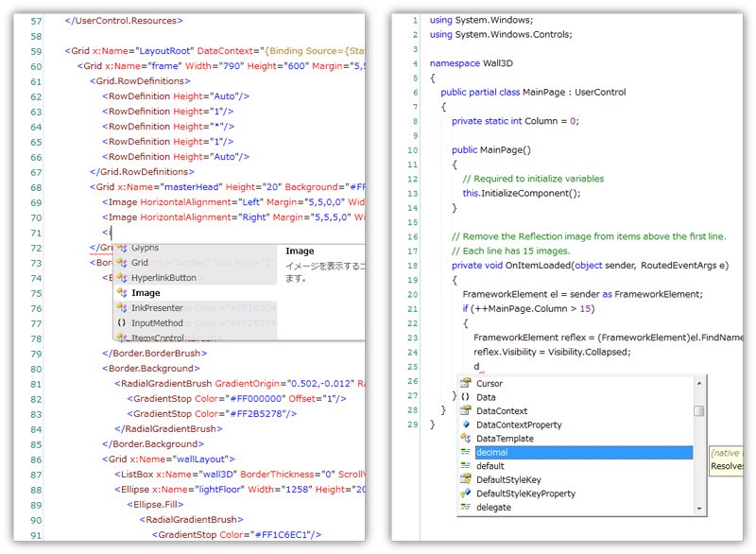Click the Visibility.Collapsed text
756x554 pixels.
click(x=588, y=352)
